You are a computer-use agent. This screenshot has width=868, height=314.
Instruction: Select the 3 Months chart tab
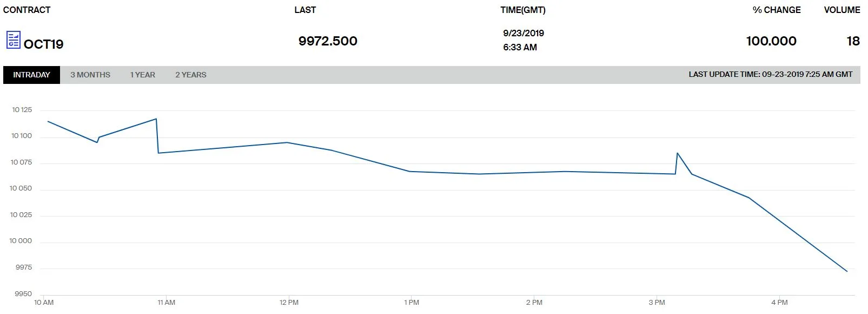coord(90,75)
